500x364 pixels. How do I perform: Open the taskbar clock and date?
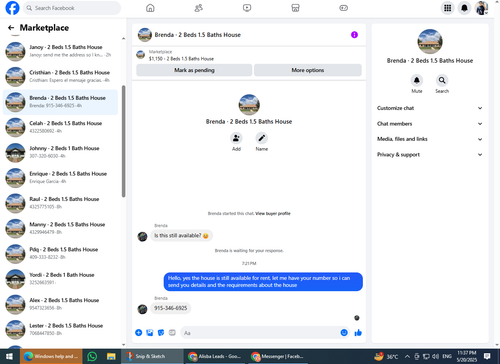click(466, 356)
